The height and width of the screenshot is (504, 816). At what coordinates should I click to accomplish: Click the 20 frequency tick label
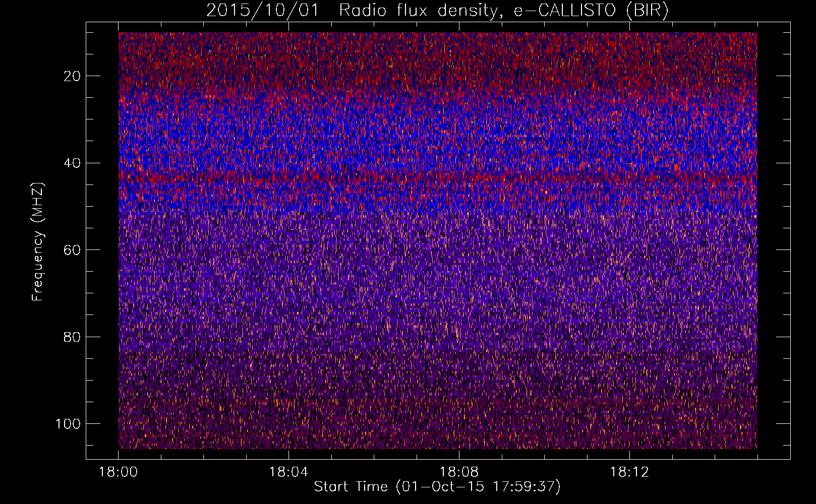[73, 76]
